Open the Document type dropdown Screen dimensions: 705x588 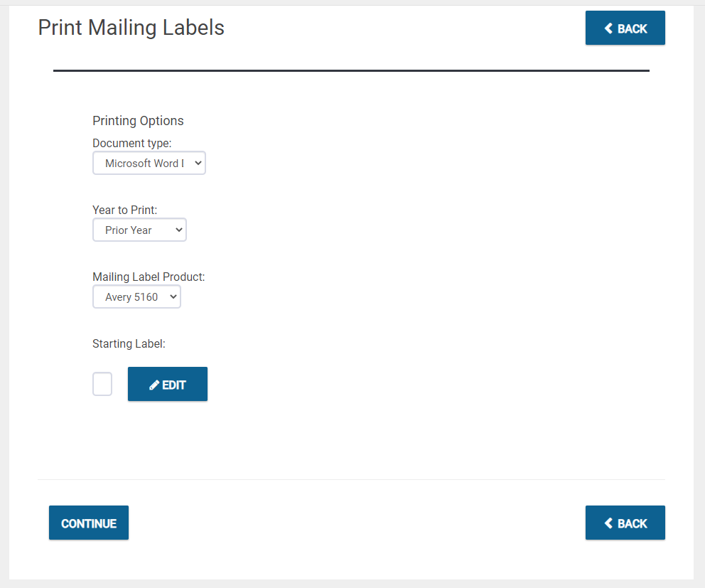click(149, 163)
